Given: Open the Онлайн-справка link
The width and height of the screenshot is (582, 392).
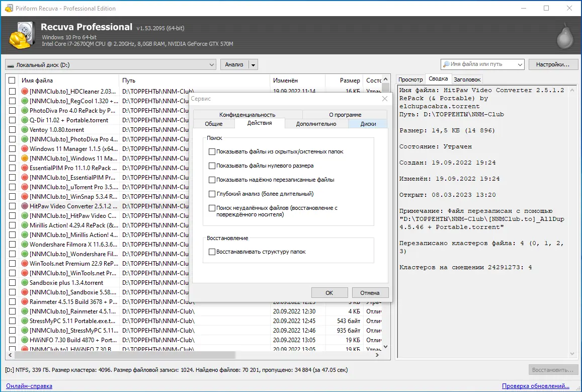Looking at the screenshot, I should coord(29,386).
